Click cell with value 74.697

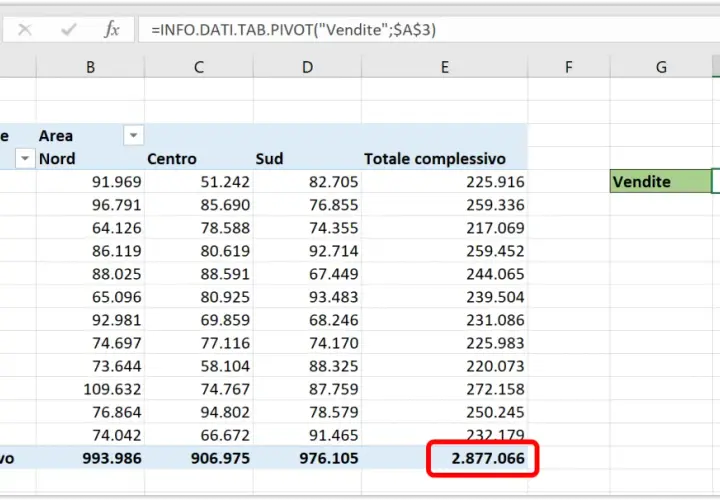point(90,343)
